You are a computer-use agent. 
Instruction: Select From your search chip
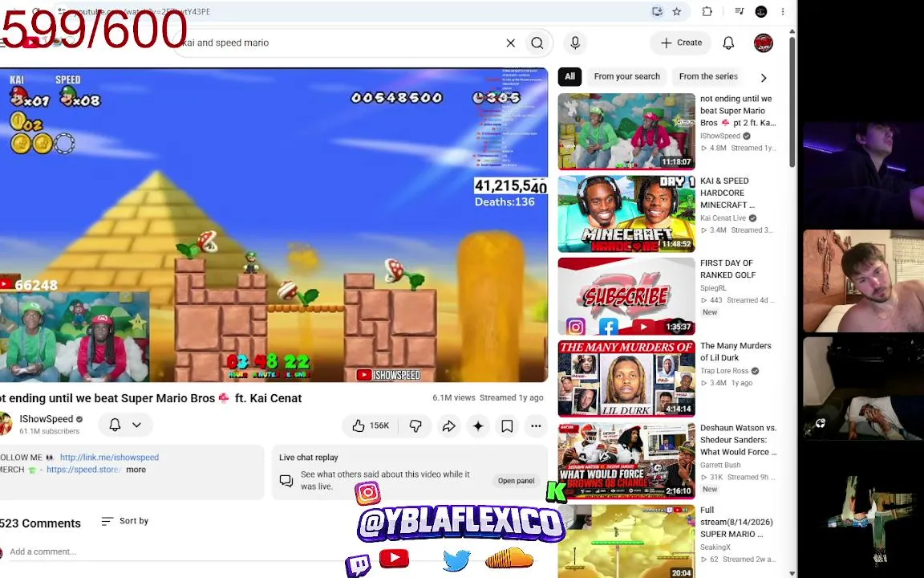pos(626,76)
